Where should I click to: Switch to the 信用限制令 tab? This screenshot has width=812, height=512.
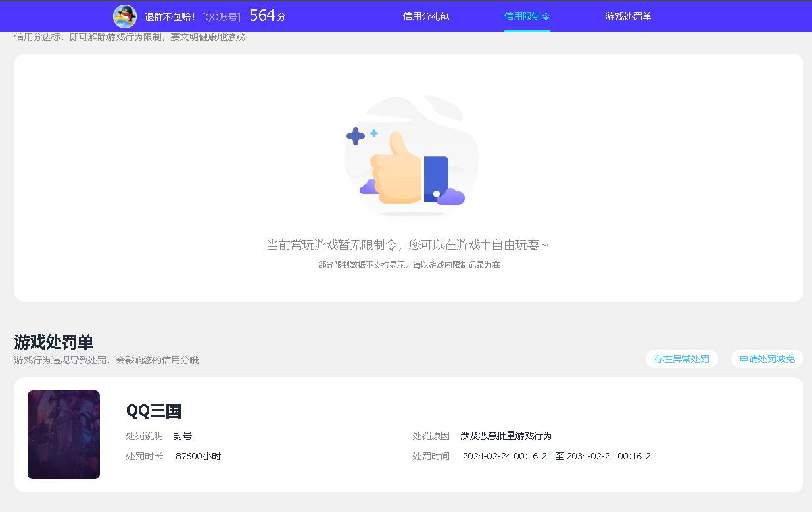tap(527, 16)
